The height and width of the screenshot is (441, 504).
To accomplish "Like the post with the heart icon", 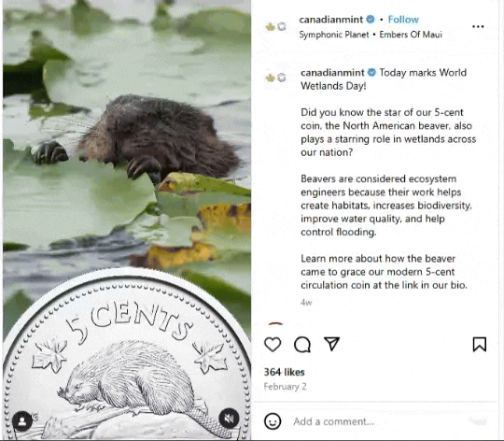I will click(273, 344).
